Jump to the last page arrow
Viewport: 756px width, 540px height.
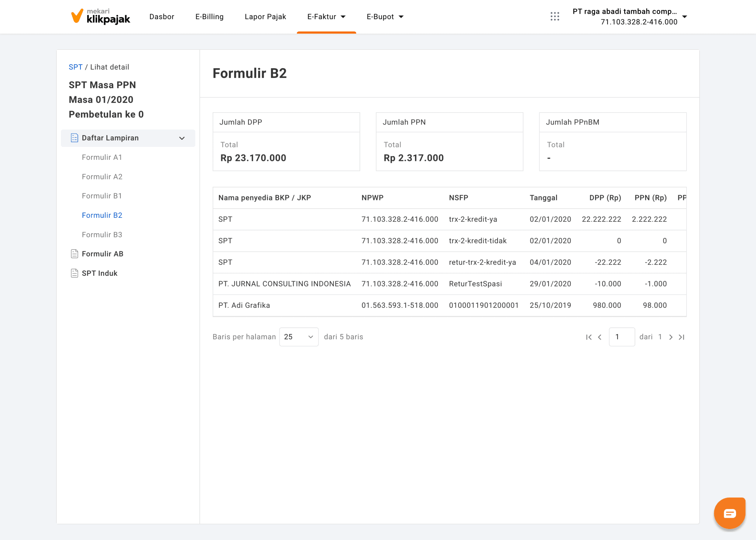(682, 337)
